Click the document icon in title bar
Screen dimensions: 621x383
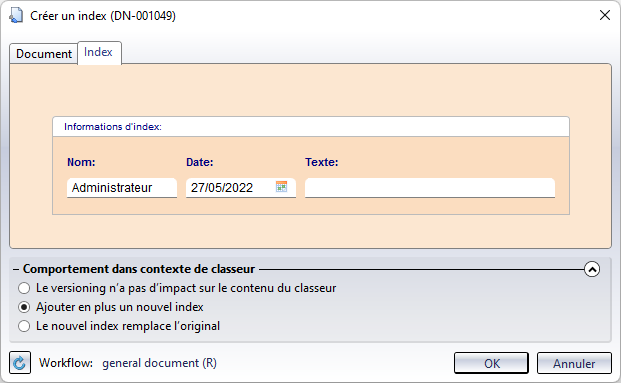click(x=16, y=15)
